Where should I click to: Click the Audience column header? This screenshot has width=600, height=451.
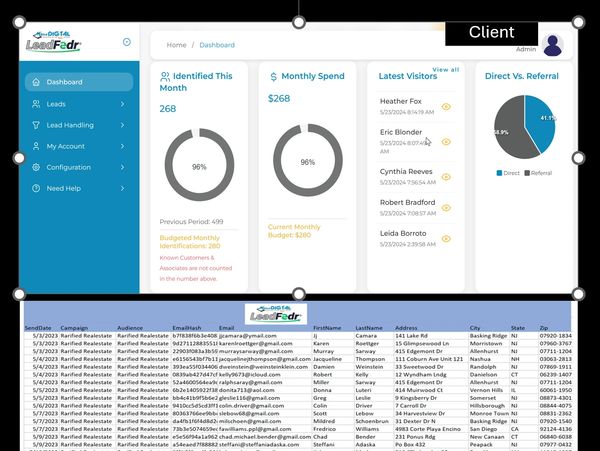tap(130, 328)
